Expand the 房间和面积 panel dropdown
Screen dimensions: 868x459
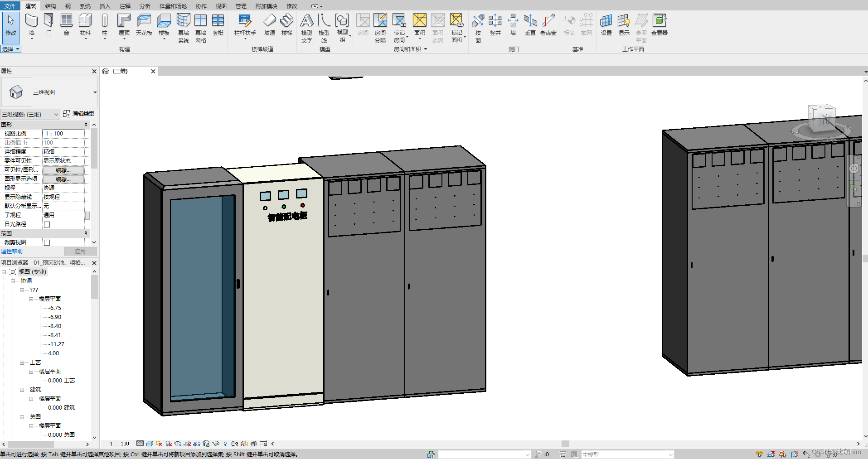410,49
